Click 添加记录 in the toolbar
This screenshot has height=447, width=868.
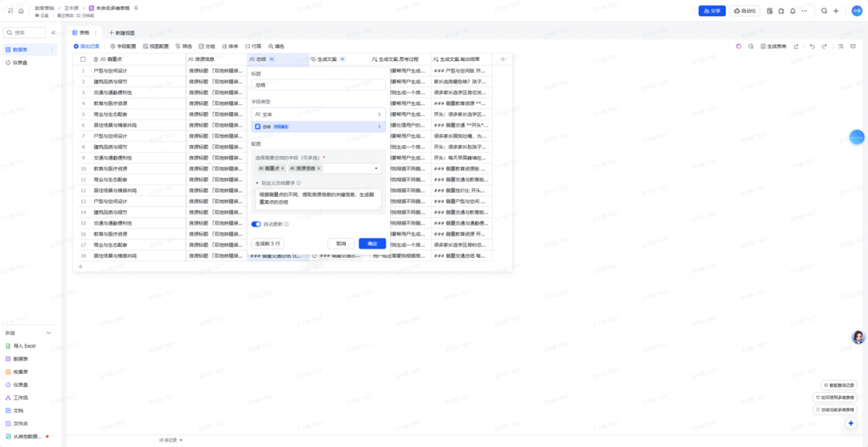pyautogui.click(x=86, y=47)
